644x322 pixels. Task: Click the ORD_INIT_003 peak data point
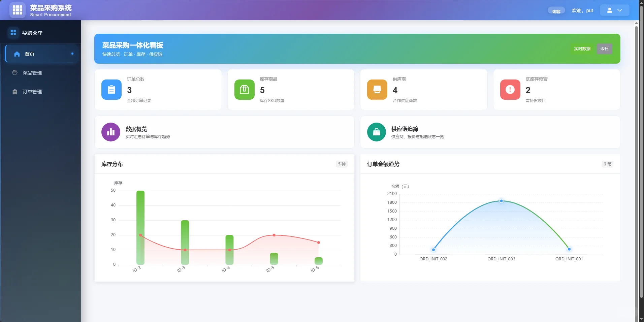pos(501,201)
